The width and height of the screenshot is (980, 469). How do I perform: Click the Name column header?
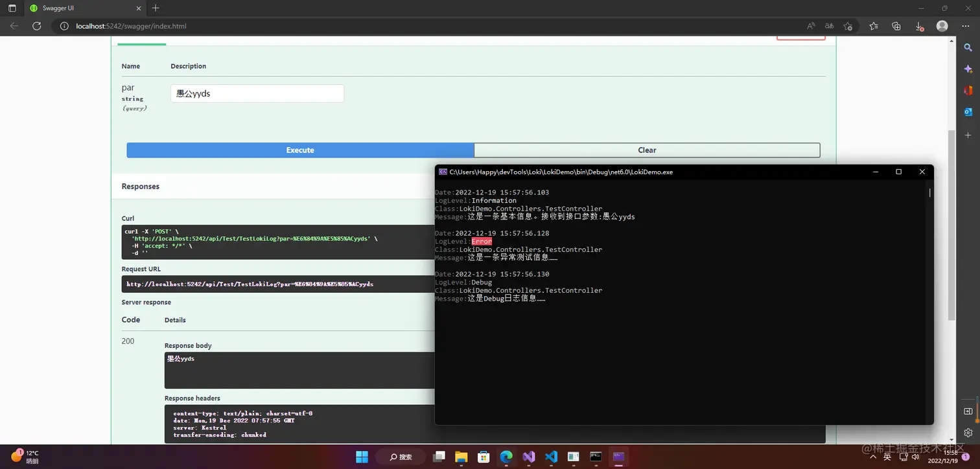131,66
